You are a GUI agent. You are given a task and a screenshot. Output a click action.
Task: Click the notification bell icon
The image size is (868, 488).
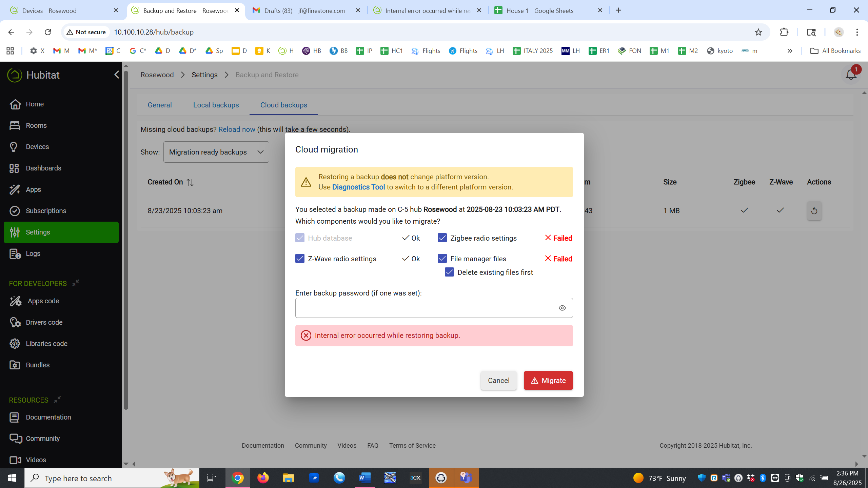pyautogui.click(x=851, y=75)
